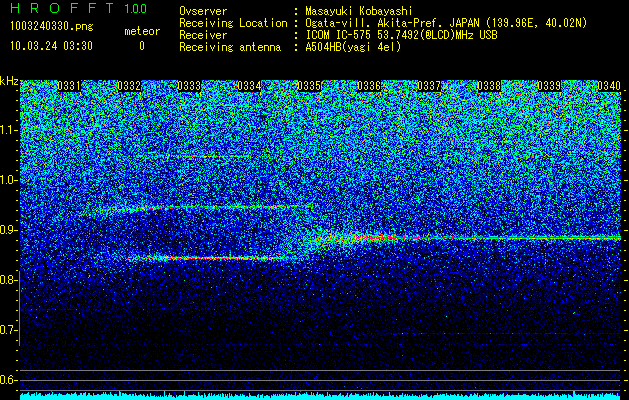Click the date stamp 10.03.24 03:30
Image resolution: width=629 pixels, height=400 pixels.
(51, 46)
